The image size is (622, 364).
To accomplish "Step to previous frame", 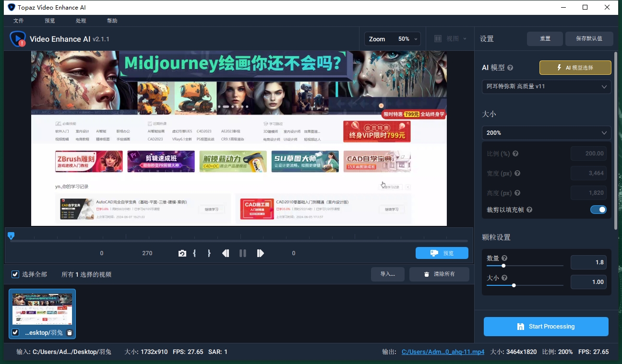I will click(226, 253).
